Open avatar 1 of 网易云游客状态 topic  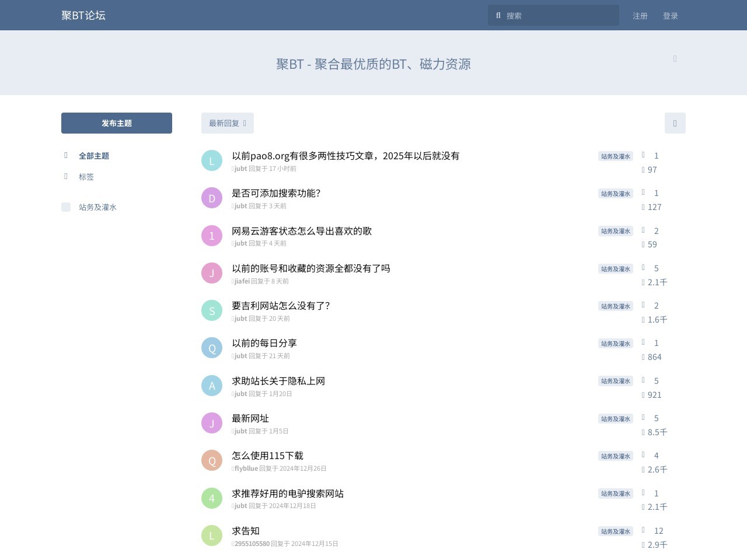(212, 236)
